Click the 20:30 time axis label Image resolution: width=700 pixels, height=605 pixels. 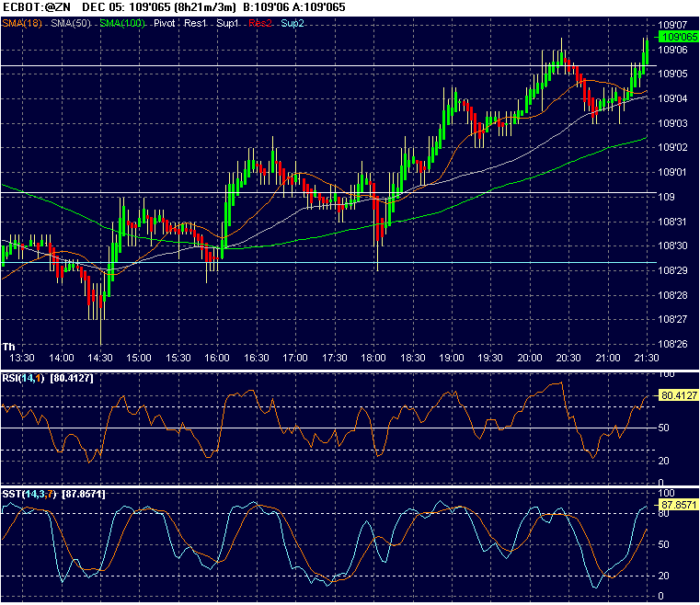[x=568, y=359]
